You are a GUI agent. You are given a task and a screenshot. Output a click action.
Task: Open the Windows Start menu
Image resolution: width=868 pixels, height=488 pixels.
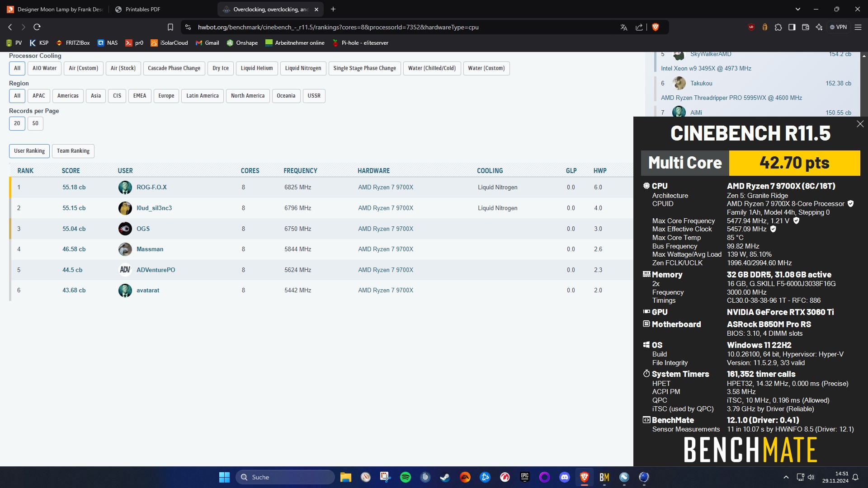(224, 477)
